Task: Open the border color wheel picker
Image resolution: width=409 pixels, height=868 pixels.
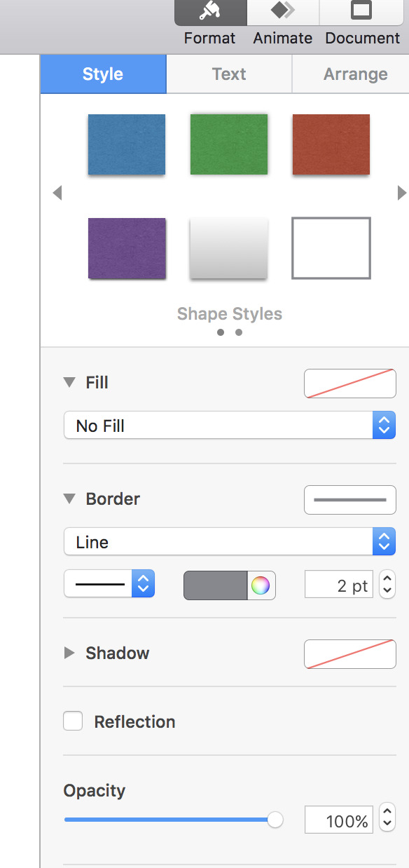Action: (x=261, y=585)
